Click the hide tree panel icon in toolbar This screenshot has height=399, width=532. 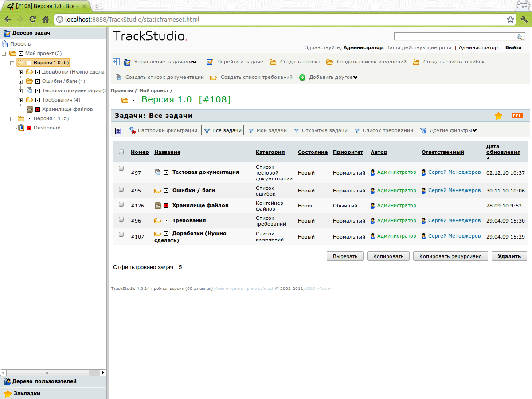[116, 62]
